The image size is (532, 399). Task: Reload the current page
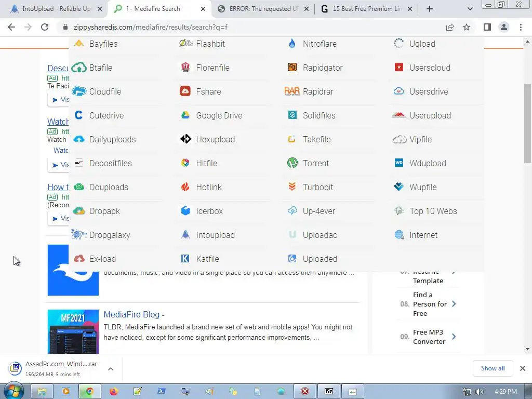[x=45, y=27]
